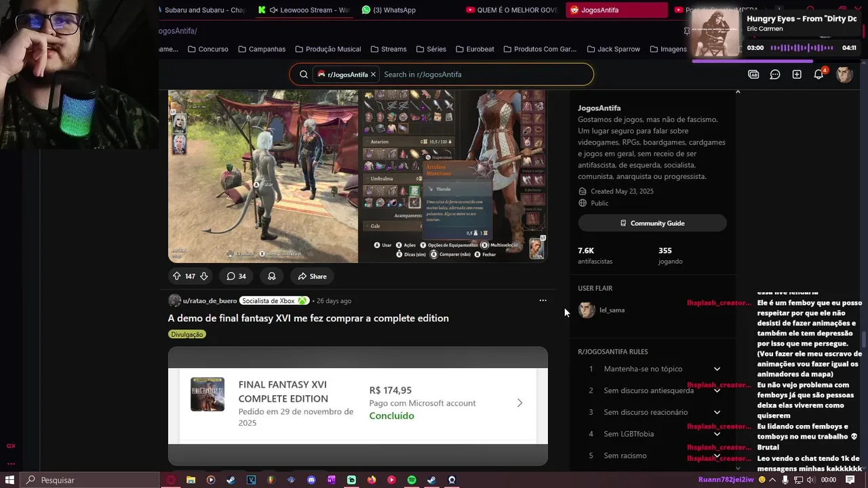Screen dimensions: 868x488
Task: Open the Reddit chat icon
Action: tap(775, 75)
